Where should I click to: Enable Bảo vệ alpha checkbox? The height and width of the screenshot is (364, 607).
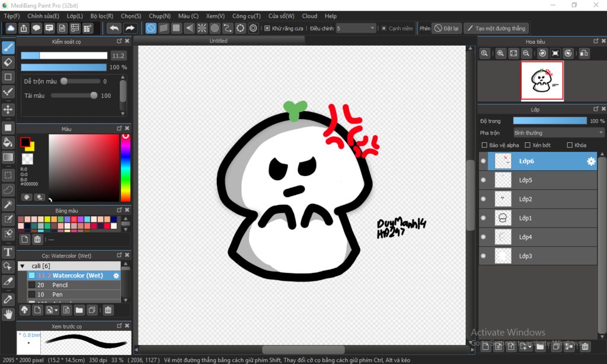tap(484, 145)
